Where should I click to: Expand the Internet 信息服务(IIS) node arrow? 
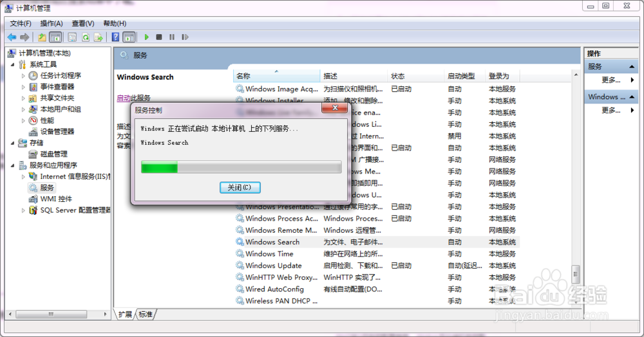point(23,177)
